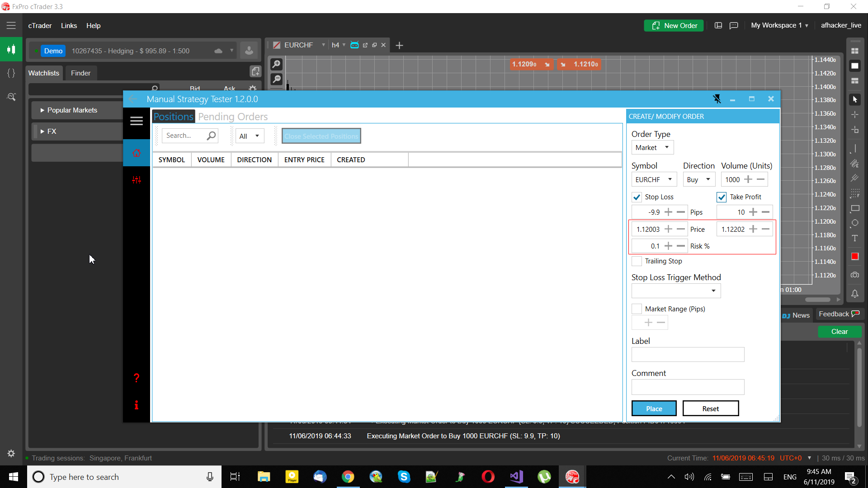Open the Feedback link

pos(839,314)
